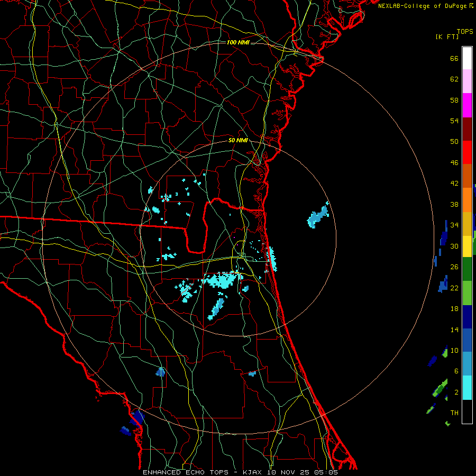The width and height of the screenshot is (476, 476).
Task: Click the medium blue legend swatch
Action: 467,340
